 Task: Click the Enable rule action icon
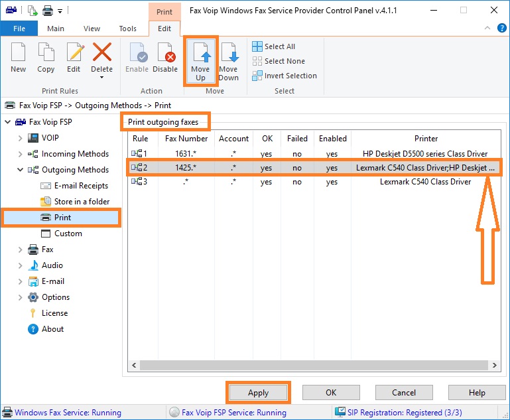point(138,52)
